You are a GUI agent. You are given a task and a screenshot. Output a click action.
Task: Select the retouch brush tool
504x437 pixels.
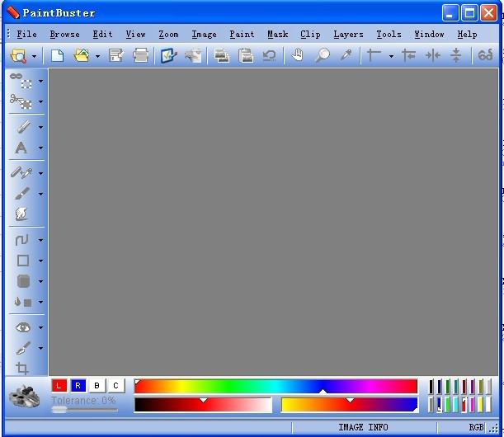23,348
